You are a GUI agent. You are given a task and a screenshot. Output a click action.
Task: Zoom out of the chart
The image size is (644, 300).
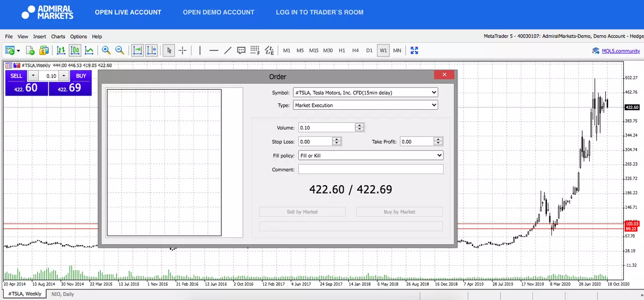[120, 50]
